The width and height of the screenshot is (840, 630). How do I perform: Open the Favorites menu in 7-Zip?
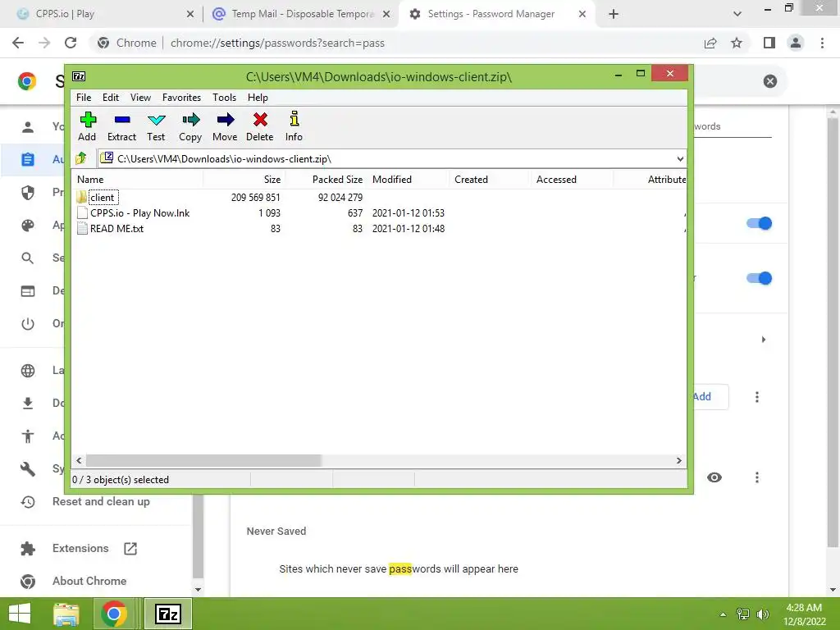coord(181,98)
